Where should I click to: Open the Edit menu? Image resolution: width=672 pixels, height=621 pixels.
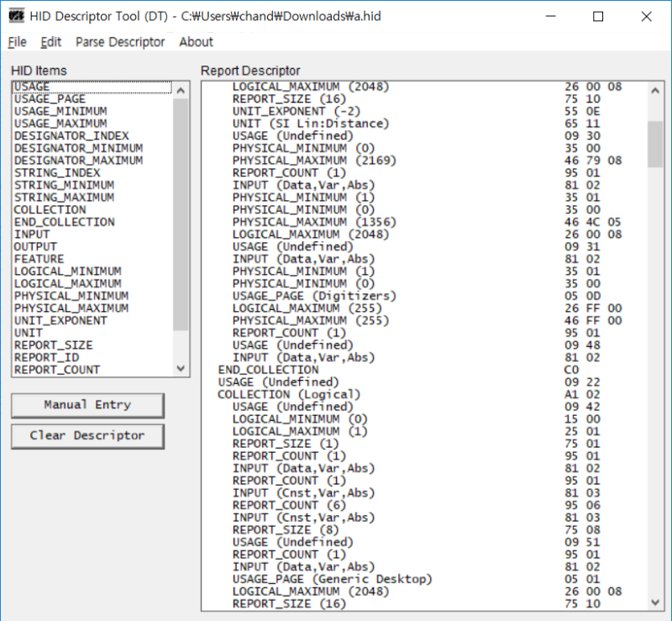51,42
